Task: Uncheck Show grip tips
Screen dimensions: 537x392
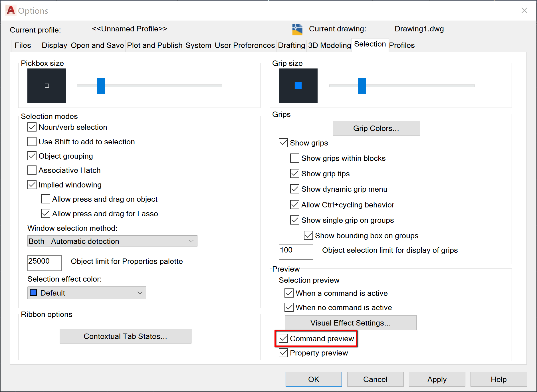Action: pyautogui.click(x=294, y=173)
